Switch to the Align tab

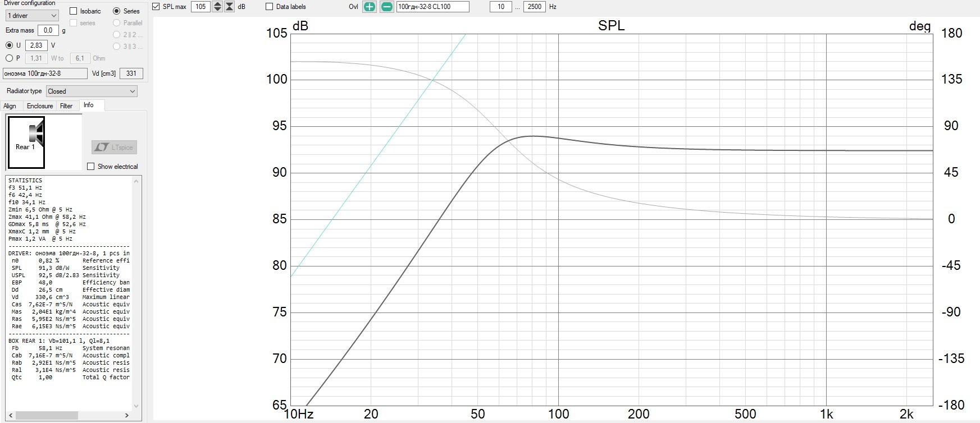point(10,106)
